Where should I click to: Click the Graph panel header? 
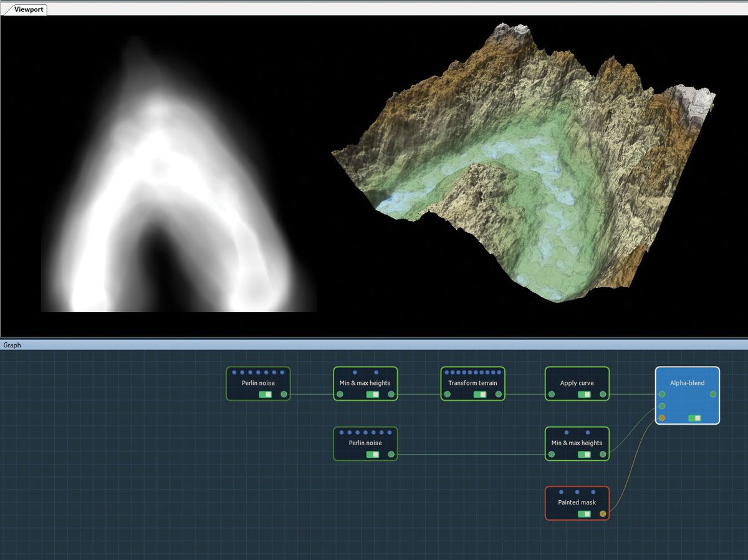[x=11, y=345]
